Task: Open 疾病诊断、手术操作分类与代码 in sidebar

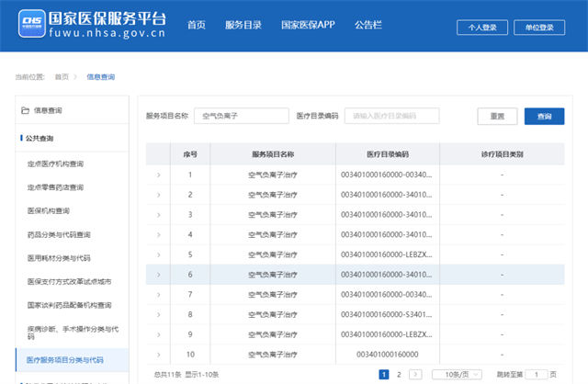Action: coord(73,333)
